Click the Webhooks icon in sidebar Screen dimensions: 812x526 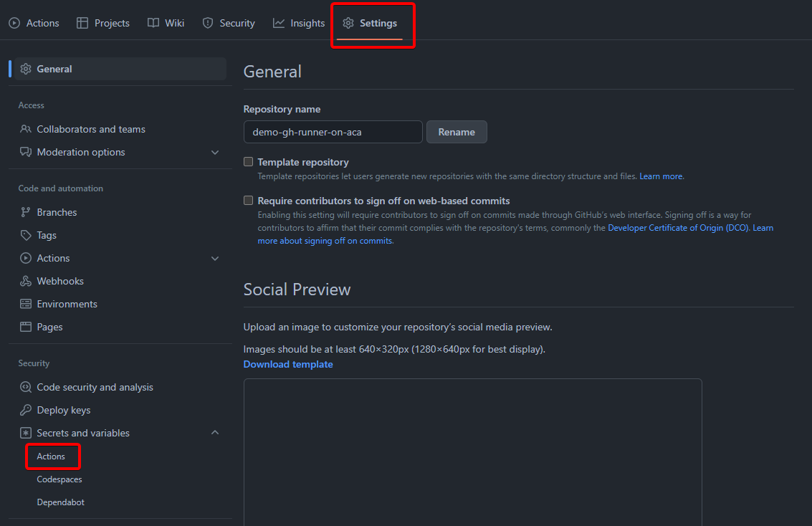point(26,281)
